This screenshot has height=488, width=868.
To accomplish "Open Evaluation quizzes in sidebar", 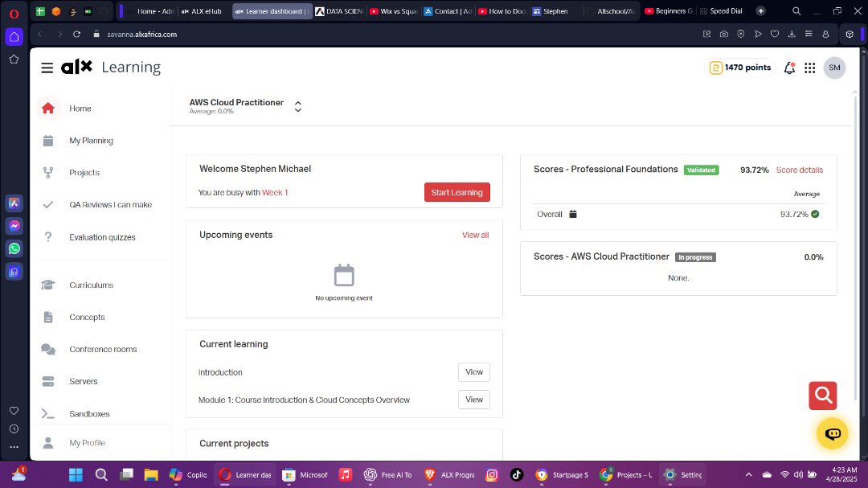I will 102,237.
